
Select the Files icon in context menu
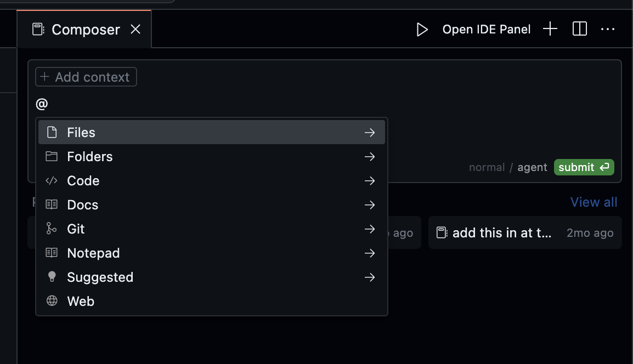(52, 132)
